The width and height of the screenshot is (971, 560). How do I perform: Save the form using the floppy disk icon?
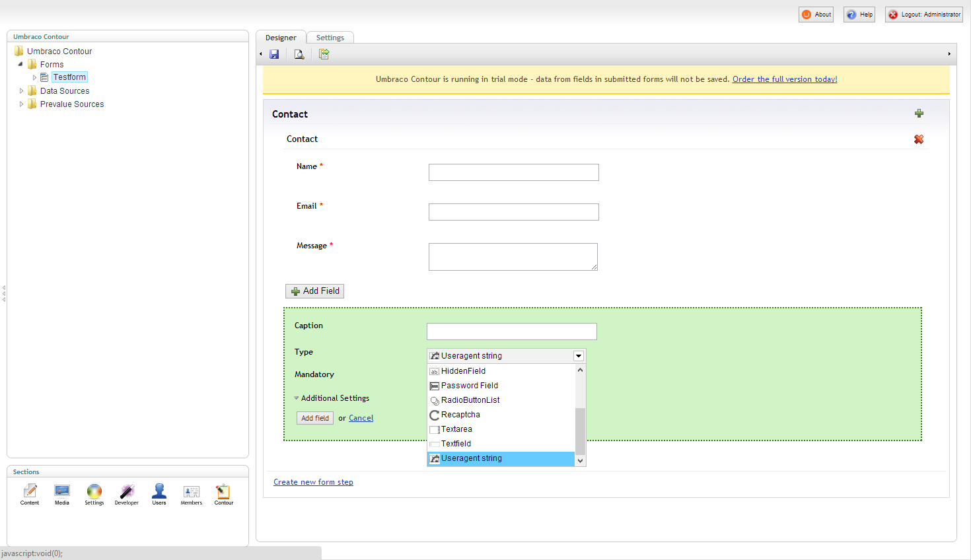[274, 54]
